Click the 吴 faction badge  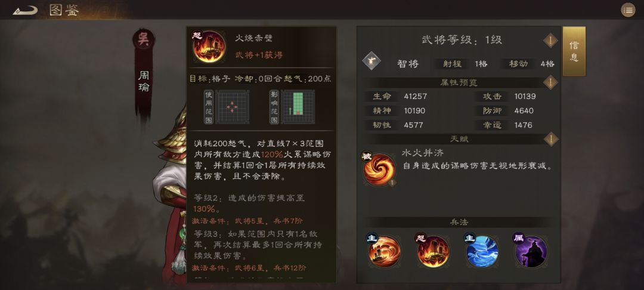pyautogui.click(x=143, y=40)
